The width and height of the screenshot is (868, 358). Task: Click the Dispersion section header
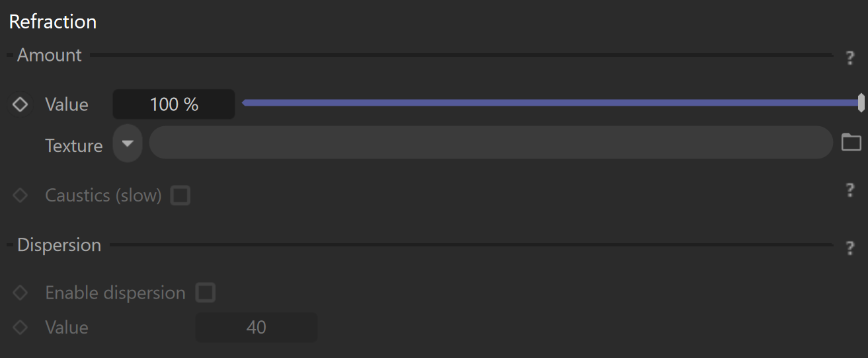[x=59, y=245]
